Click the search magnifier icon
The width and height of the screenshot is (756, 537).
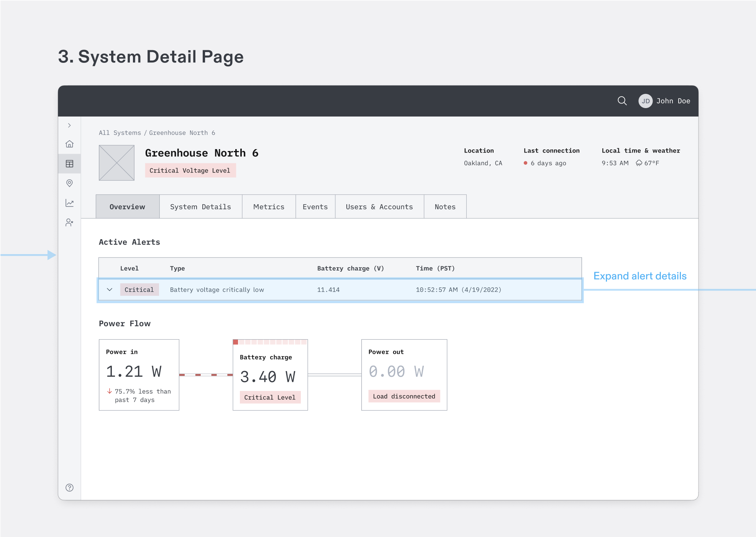622,101
